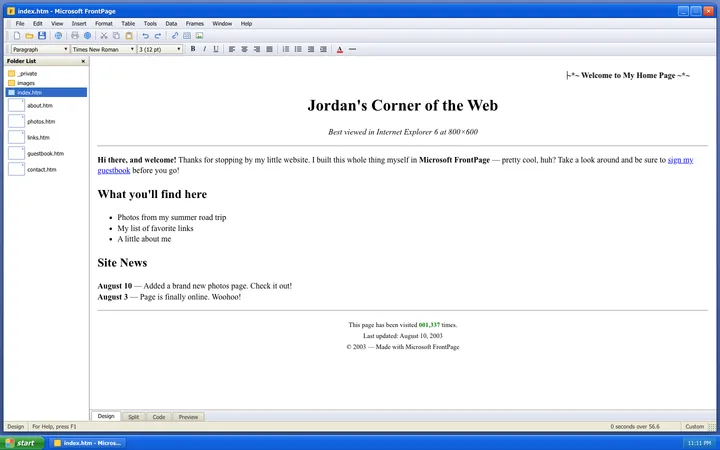This screenshot has width=720, height=450.
Task: Click the Open folder toolbar icon
Action: [x=29, y=36]
